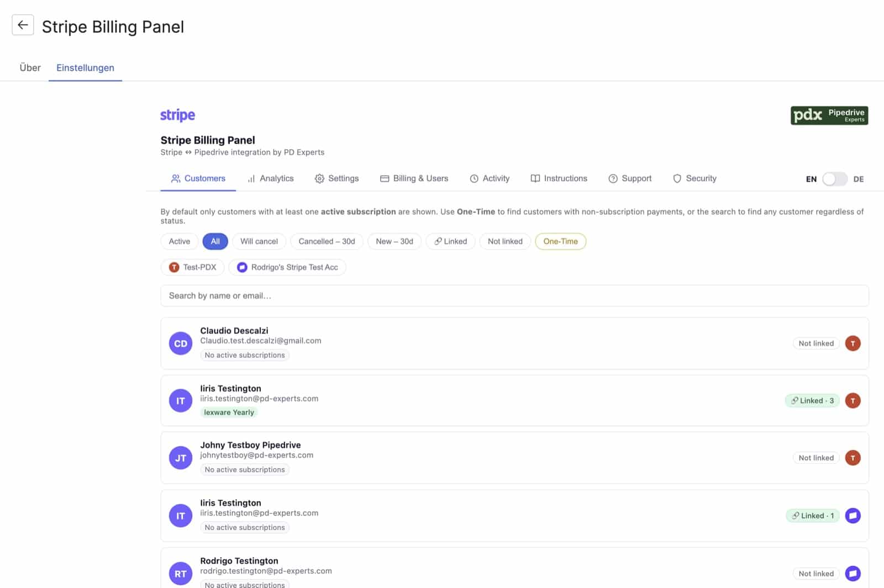884x588 pixels.
Task: Select the DE language label
Action: coord(858,179)
